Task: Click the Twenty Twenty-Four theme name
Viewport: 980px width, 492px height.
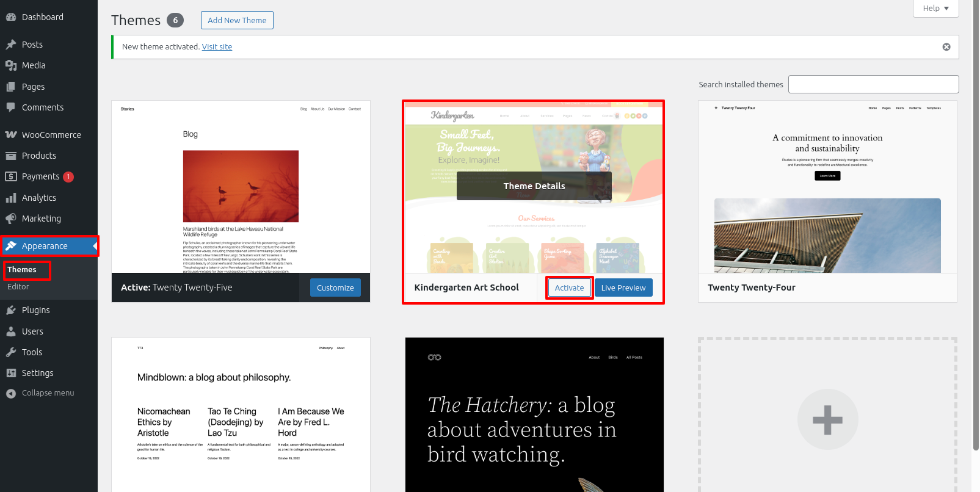Action: (752, 288)
